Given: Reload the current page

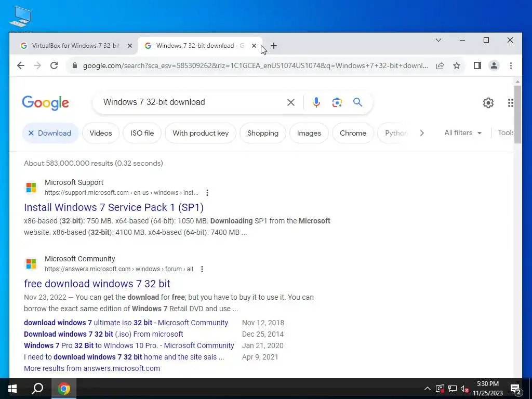Looking at the screenshot, I should click(54, 65).
